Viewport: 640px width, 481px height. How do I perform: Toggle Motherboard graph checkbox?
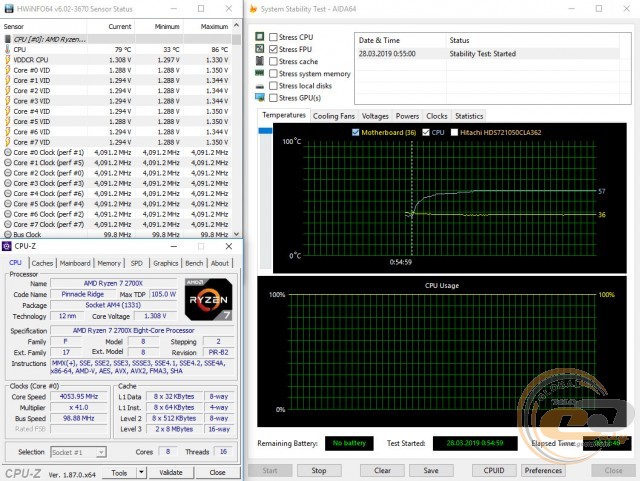click(x=356, y=132)
